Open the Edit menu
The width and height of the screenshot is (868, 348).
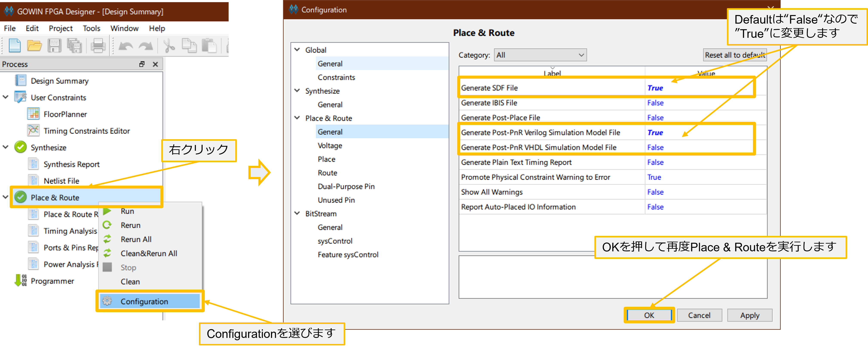pyautogui.click(x=32, y=28)
